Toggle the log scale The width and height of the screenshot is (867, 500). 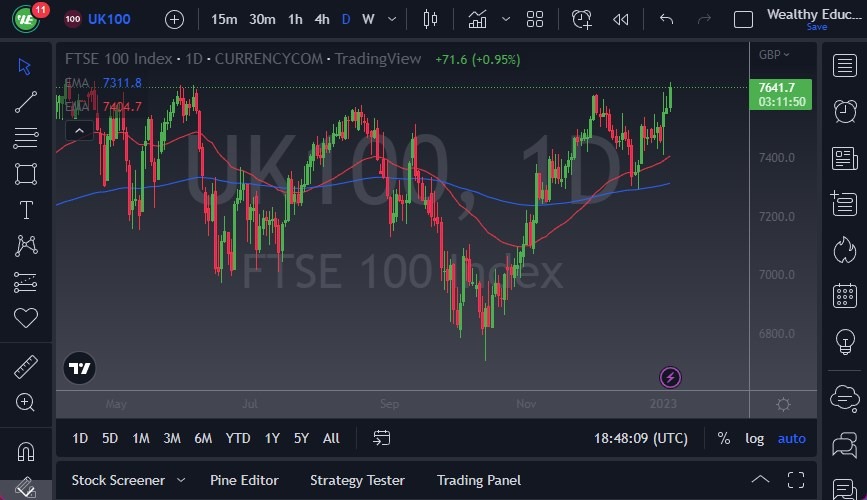(x=754, y=438)
